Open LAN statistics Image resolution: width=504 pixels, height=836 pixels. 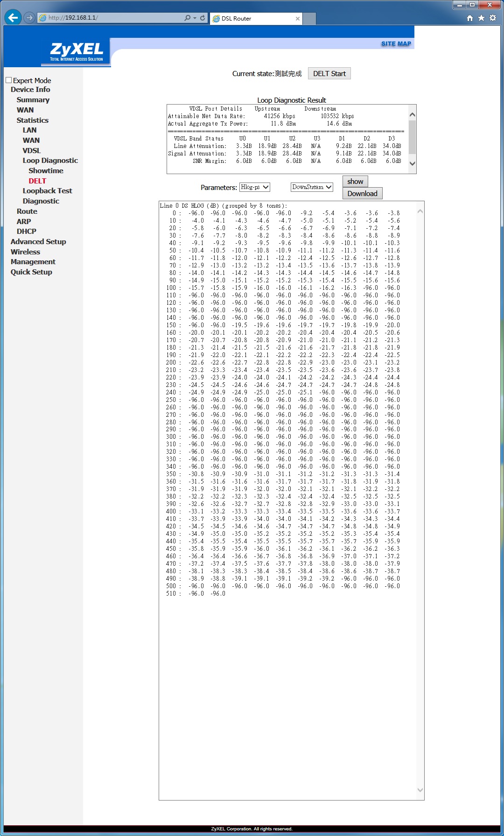[29, 130]
